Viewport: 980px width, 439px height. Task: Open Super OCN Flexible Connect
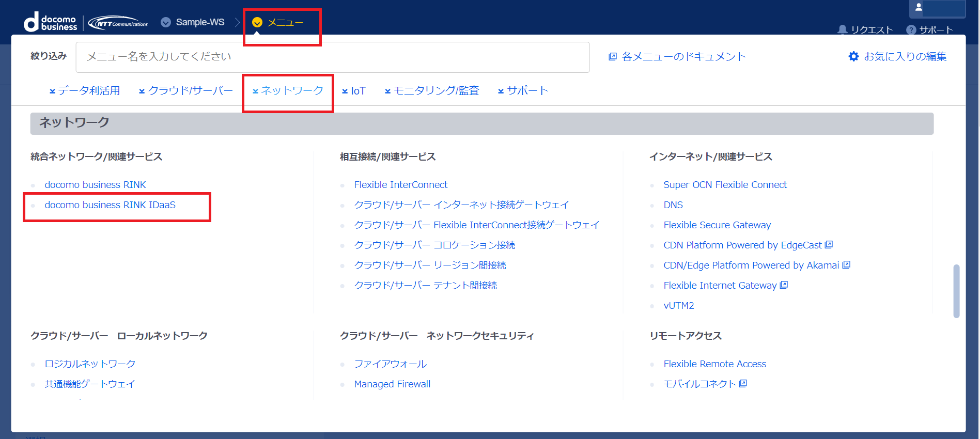point(725,184)
